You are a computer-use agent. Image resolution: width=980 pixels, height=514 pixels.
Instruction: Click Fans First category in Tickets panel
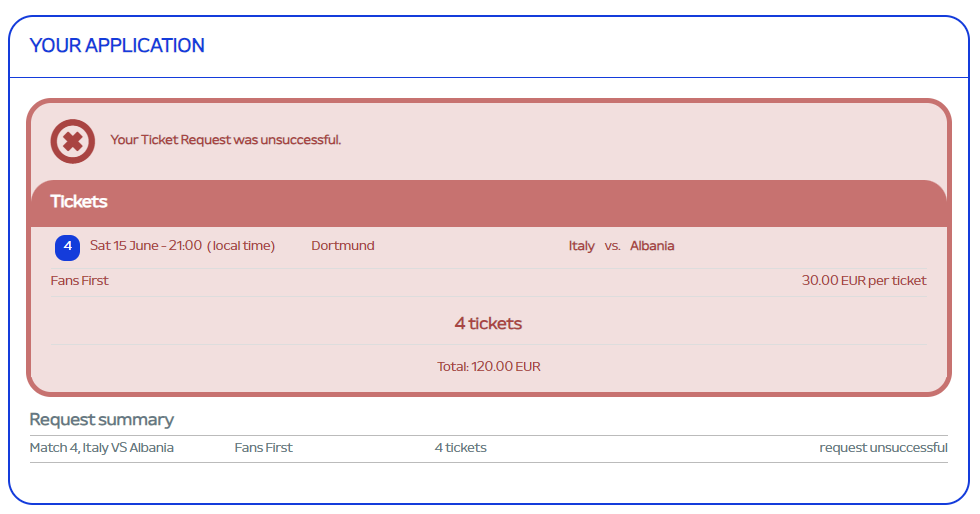[80, 281]
